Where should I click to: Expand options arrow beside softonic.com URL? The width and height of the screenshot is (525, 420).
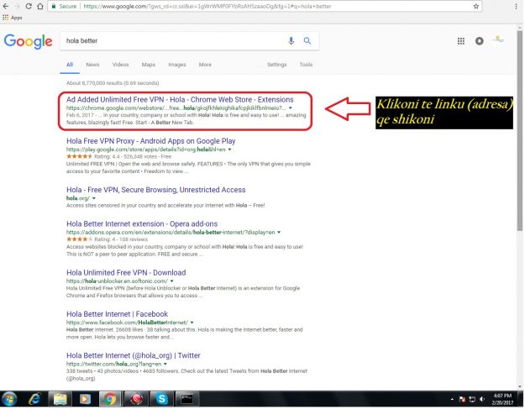tap(171, 281)
